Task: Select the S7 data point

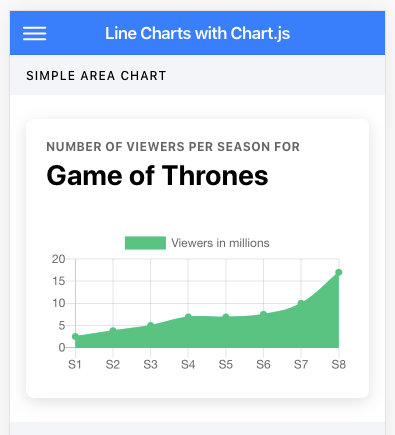Action: tap(301, 303)
